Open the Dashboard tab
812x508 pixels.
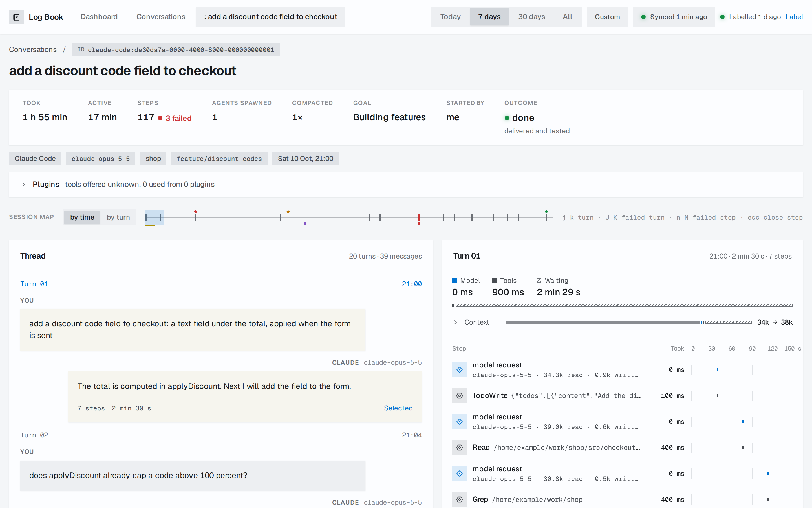click(x=99, y=17)
